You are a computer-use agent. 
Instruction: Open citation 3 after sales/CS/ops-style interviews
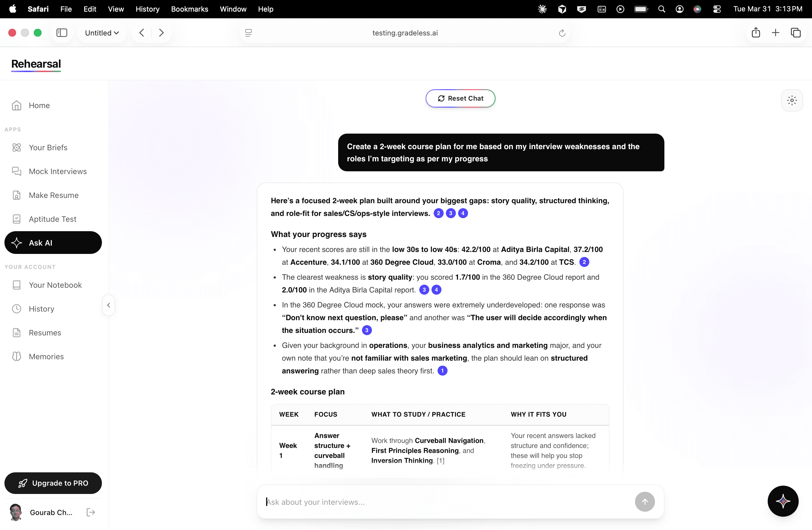[x=451, y=213]
